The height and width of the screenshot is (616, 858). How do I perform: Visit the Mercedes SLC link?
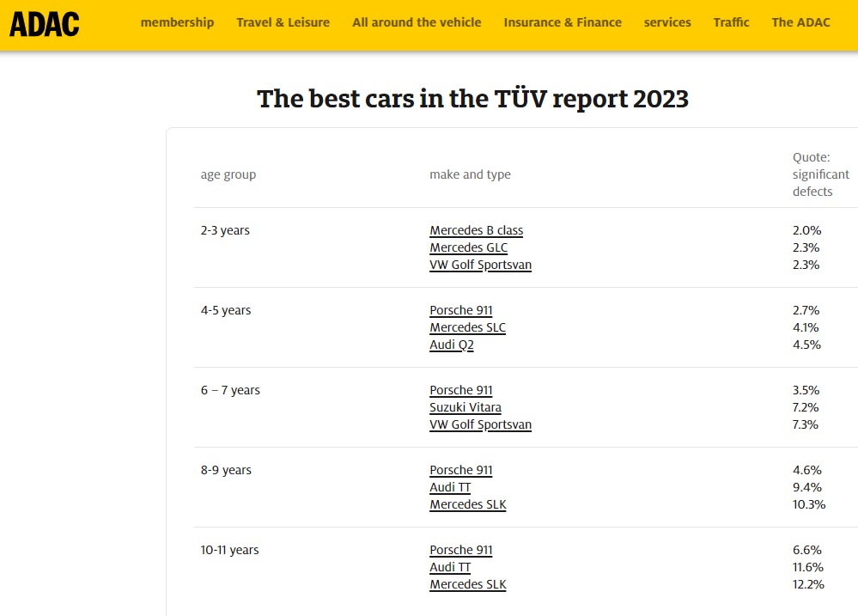pyautogui.click(x=467, y=327)
